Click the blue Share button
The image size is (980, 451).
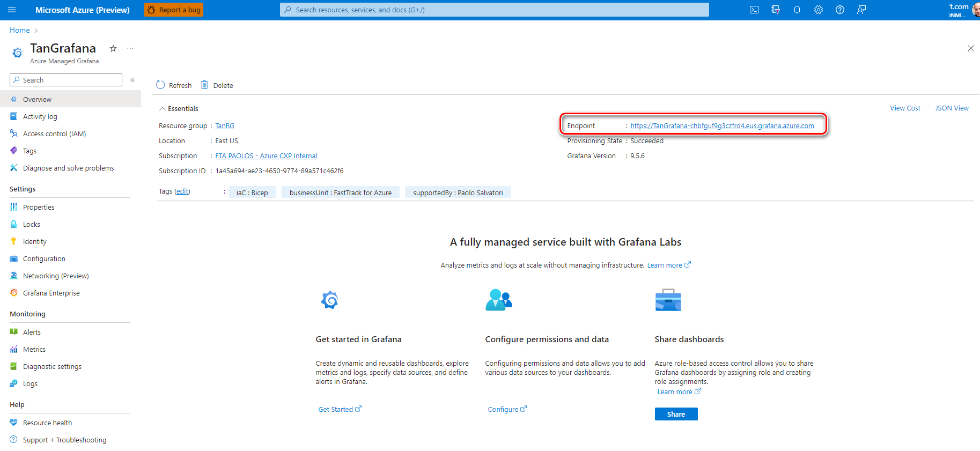click(x=676, y=414)
